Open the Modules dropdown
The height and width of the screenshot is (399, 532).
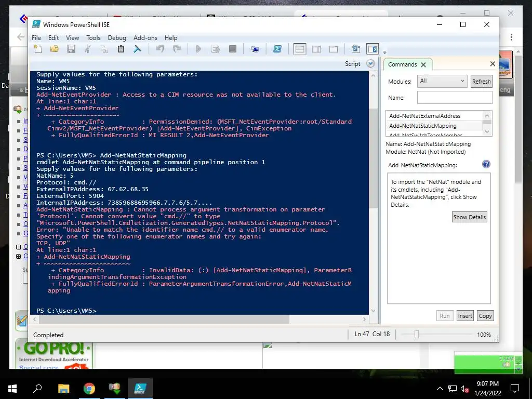click(442, 81)
